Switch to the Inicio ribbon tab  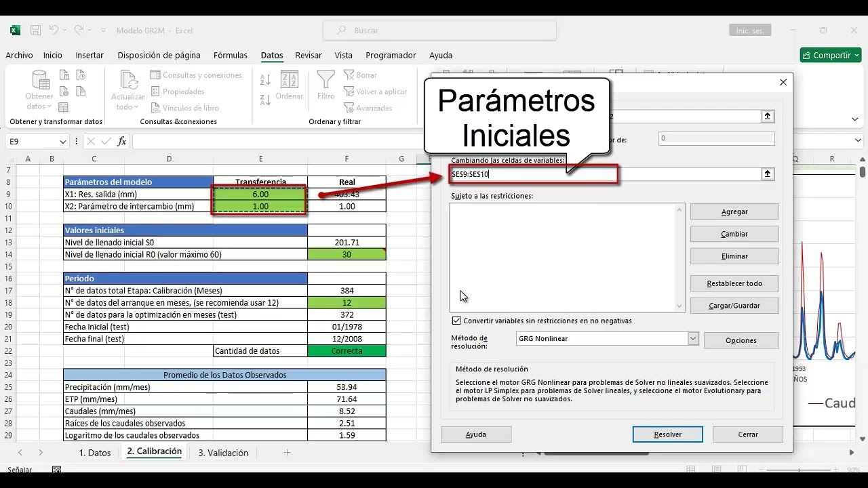52,56
